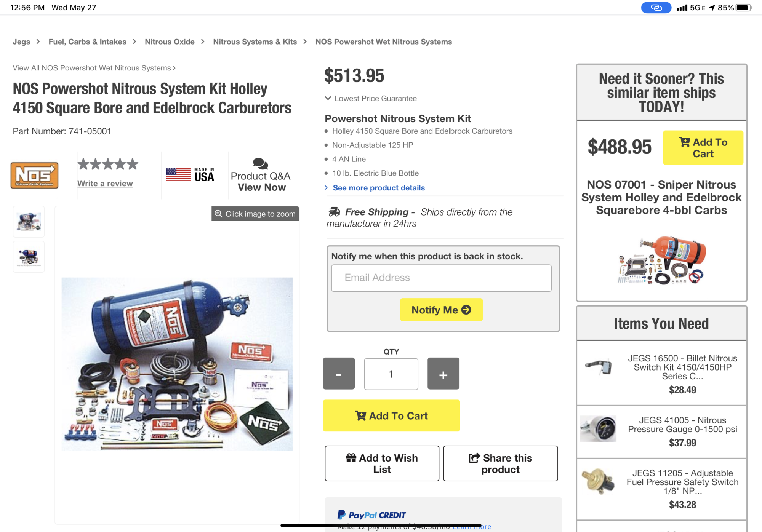Expand See more product details

[378, 188]
